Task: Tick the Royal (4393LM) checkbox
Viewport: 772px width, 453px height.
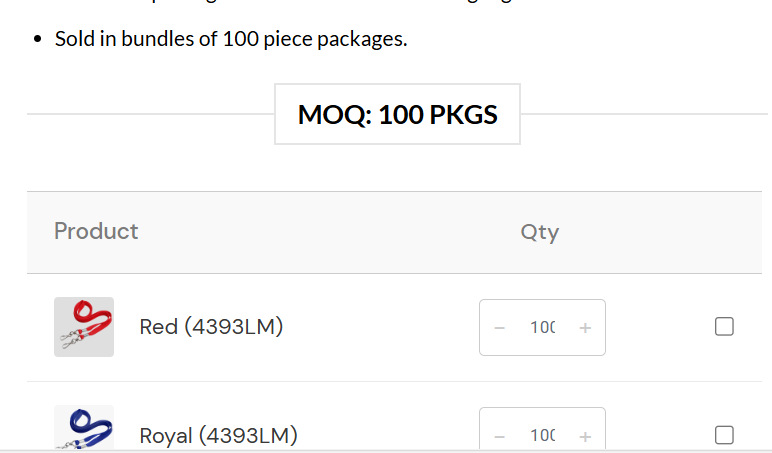Action: coord(725,435)
